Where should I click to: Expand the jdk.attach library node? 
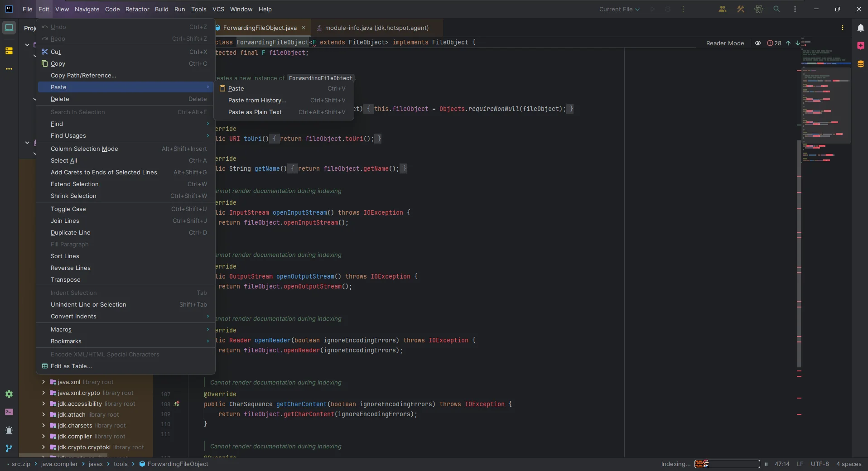click(43, 414)
